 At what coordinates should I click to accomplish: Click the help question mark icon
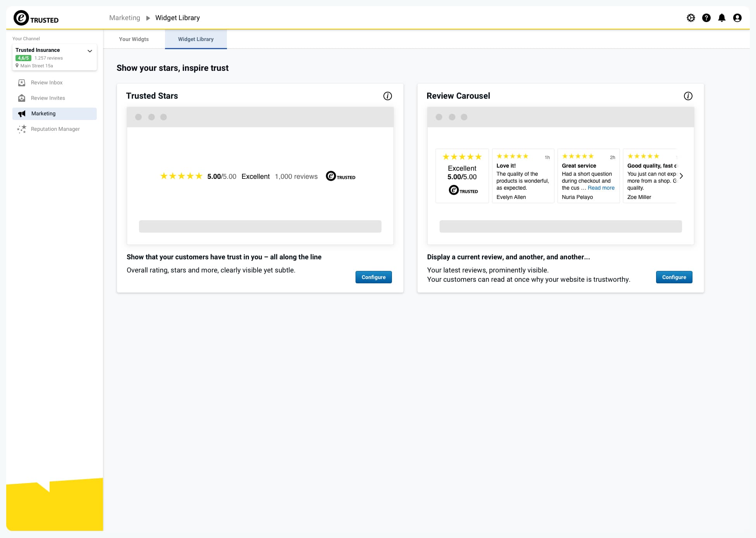(x=706, y=18)
